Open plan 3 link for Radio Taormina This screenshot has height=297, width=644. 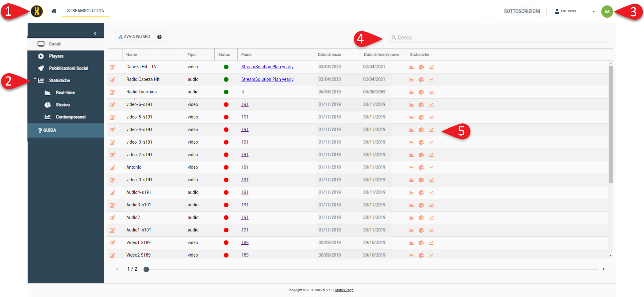click(x=243, y=92)
